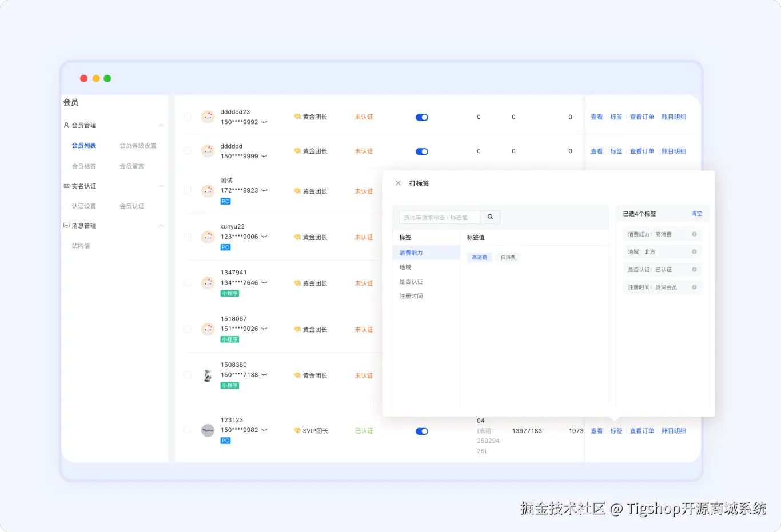The image size is (781, 532).
Task: Check the row checkbox for 1518067
Action: coord(188,329)
